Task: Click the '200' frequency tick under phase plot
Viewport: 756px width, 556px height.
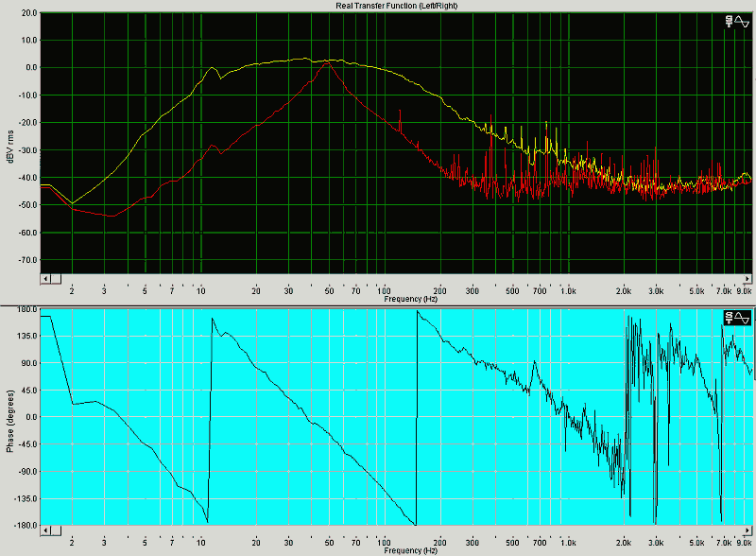Action: 439,543
